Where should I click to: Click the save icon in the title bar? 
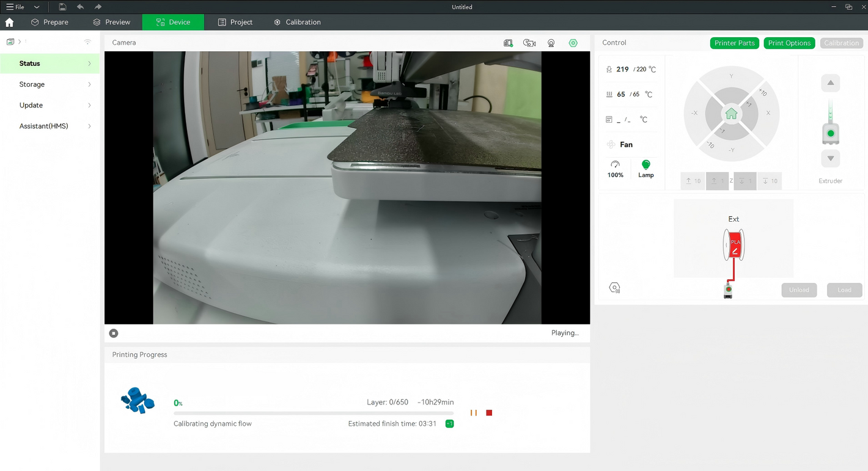point(62,7)
